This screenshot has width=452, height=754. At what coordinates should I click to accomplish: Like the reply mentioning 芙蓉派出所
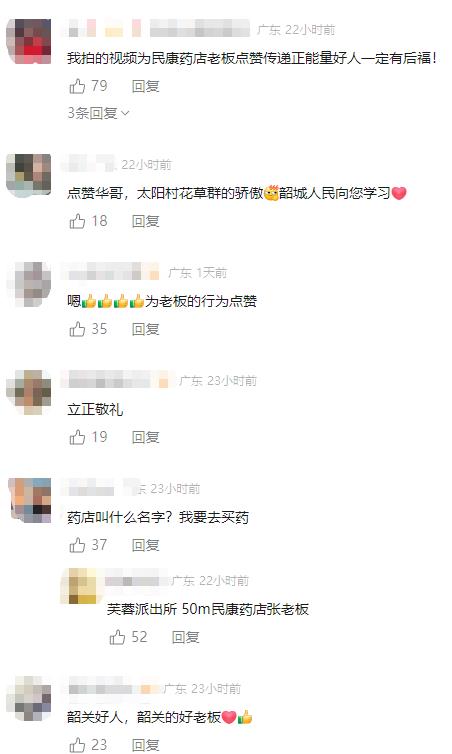[117, 637]
